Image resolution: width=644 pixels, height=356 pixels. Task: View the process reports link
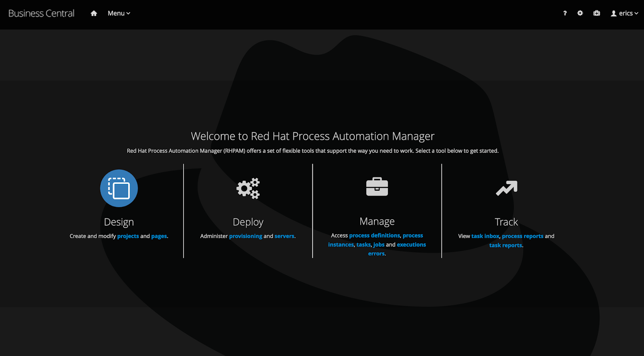(x=522, y=236)
